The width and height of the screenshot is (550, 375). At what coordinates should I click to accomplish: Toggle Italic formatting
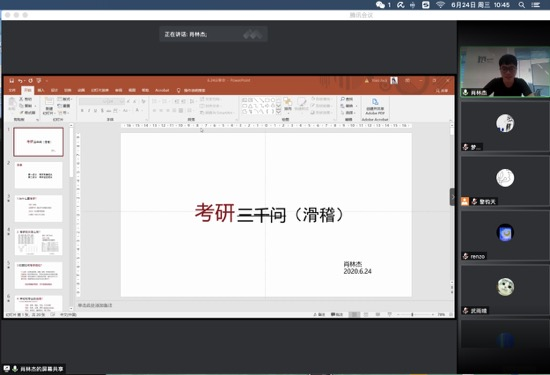pyautogui.click(x=89, y=111)
